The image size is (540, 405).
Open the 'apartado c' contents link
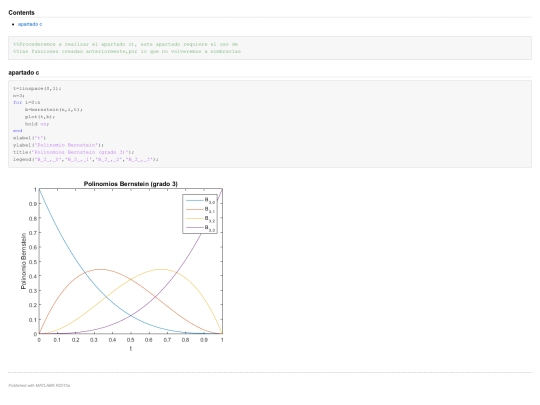(x=30, y=24)
